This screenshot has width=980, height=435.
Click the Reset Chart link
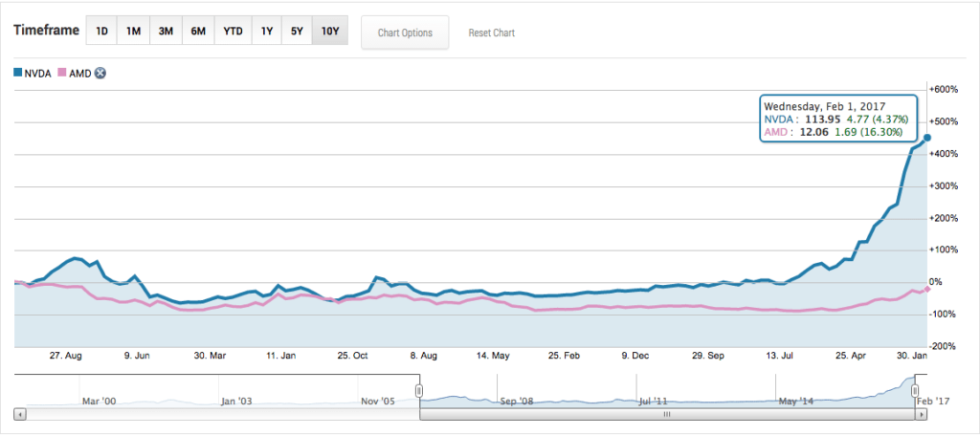(491, 33)
